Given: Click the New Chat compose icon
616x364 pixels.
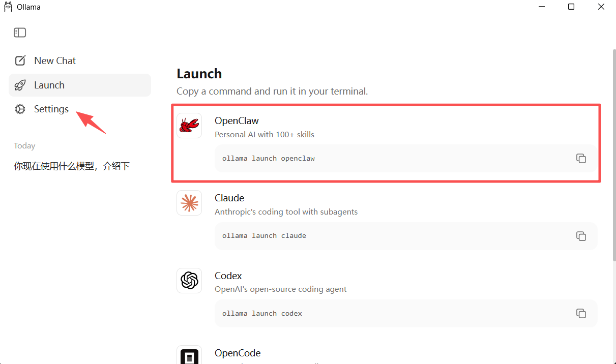Looking at the screenshot, I should tap(20, 60).
